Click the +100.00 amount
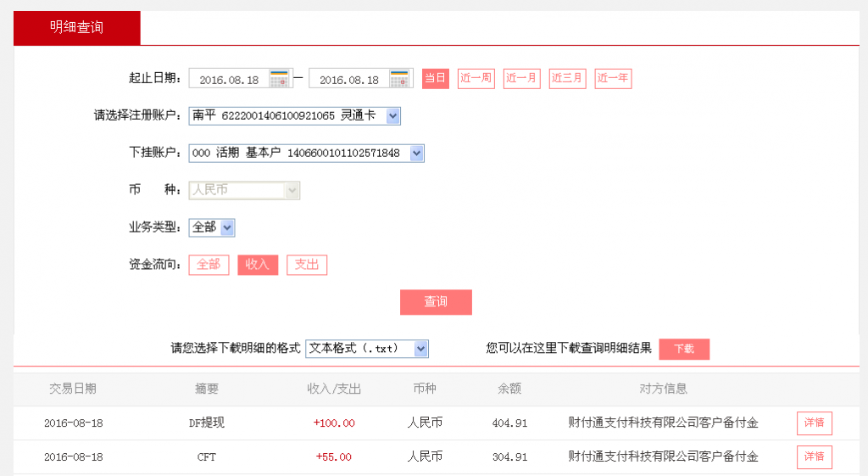 [x=334, y=423]
